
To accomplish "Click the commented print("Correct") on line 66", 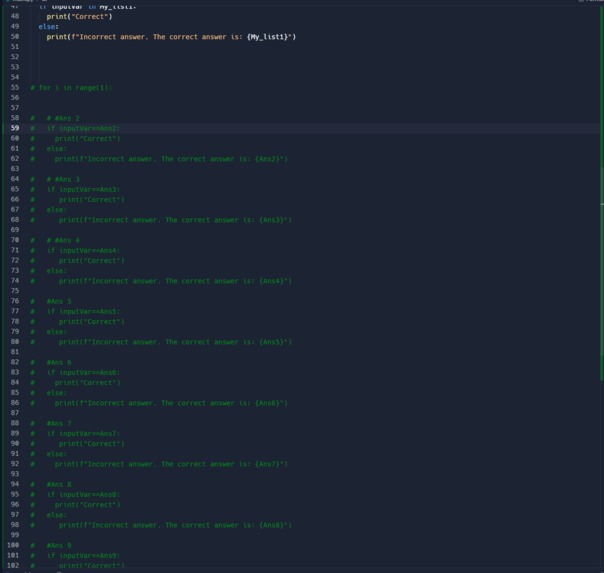I will pyautogui.click(x=92, y=199).
